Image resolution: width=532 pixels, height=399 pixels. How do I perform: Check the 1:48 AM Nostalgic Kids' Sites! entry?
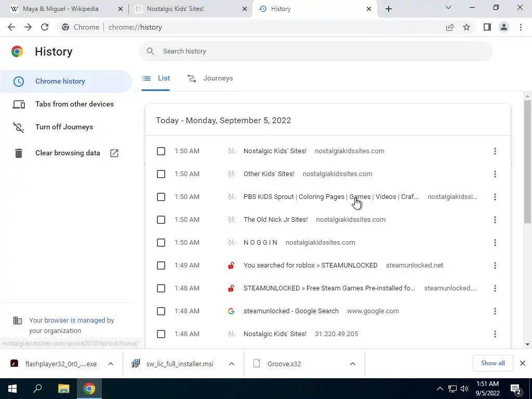[161, 334]
